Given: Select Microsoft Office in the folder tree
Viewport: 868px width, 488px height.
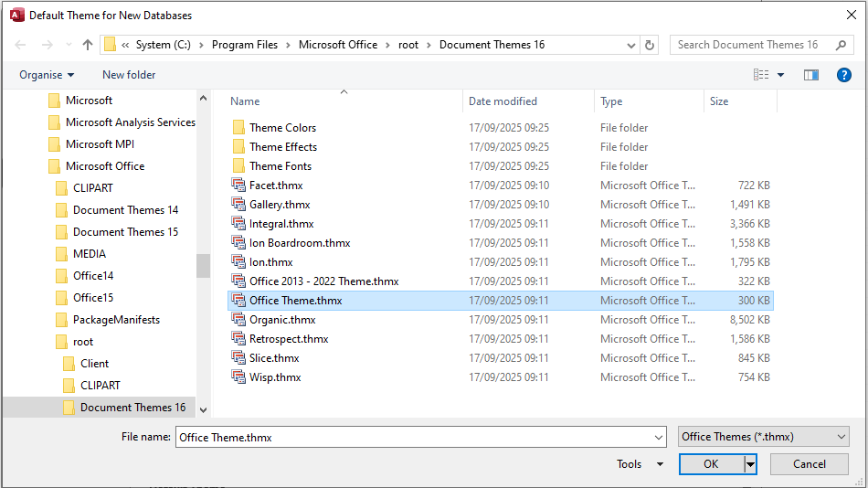Looking at the screenshot, I should pyautogui.click(x=105, y=166).
